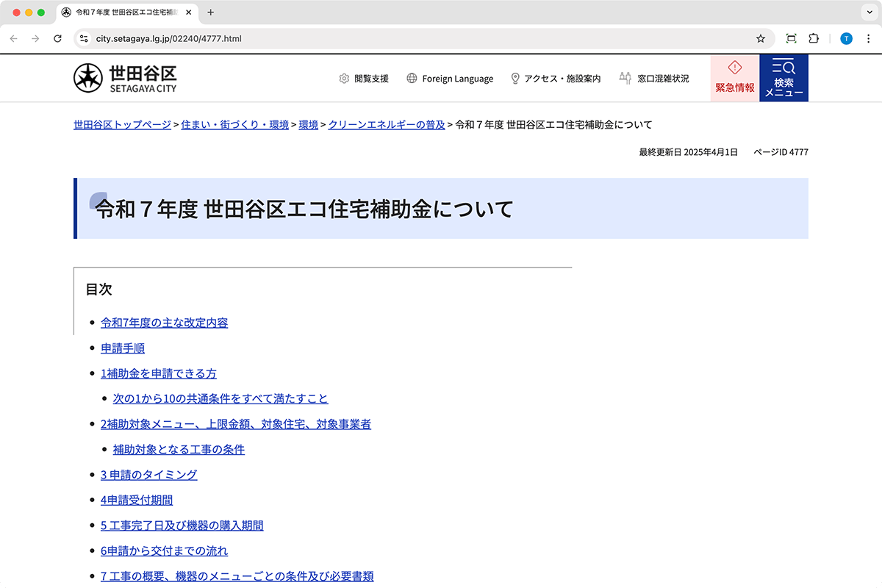Click the ページID 4777 text
The width and height of the screenshot is (882, 588).
point(781,152)
